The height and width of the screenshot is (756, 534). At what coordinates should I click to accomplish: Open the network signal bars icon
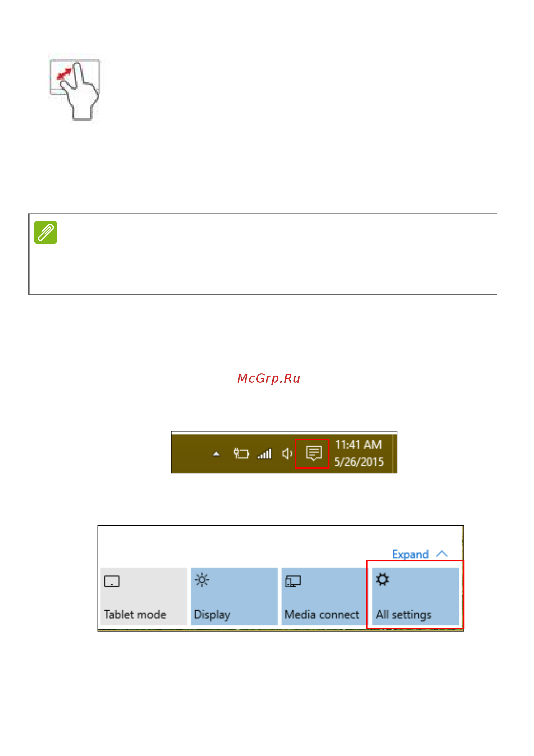[x=265, y=454]
